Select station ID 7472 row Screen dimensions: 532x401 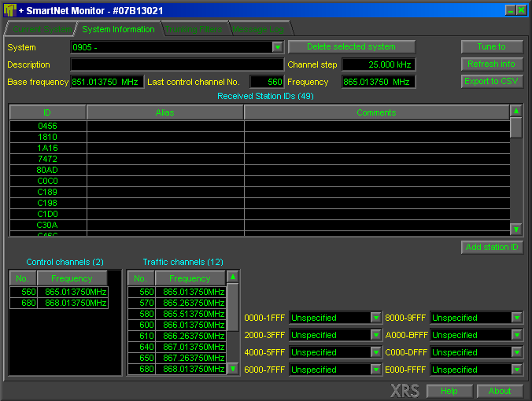click(47, 159)
